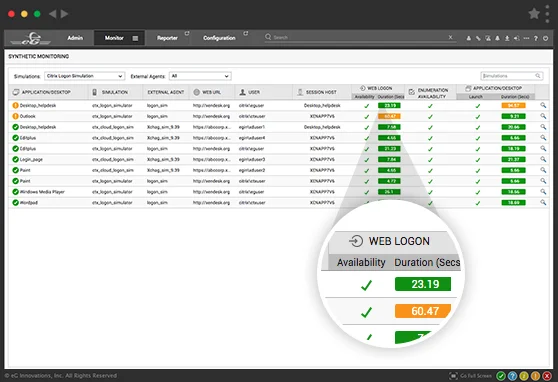Click the wrench tool icon in toolbar
Screen dimensions: 558x382
[478, 38]
